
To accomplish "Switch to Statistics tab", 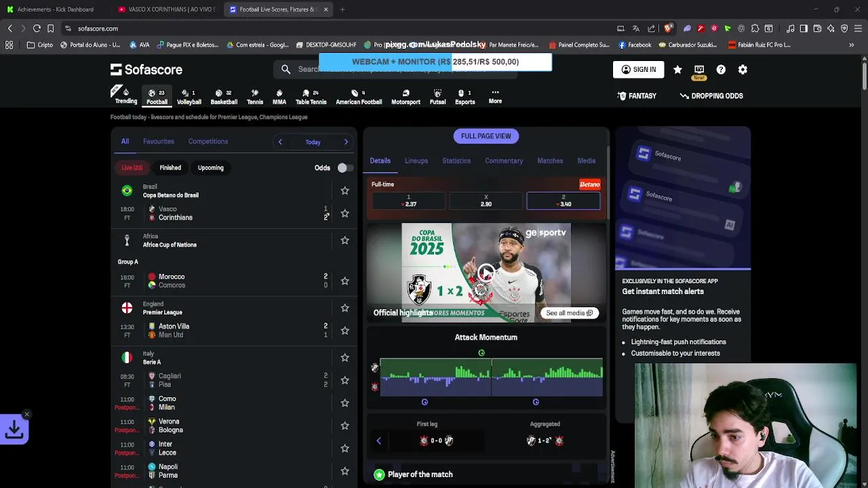I will click(x=456, y=161).
